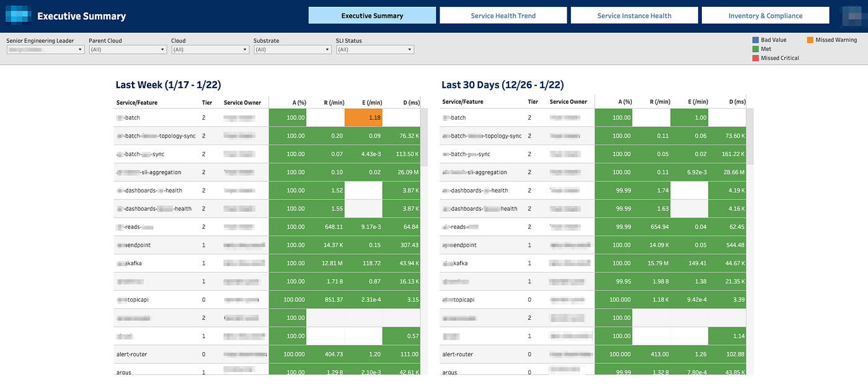The width and height of the screenshot is (868, 388).
Task: Switch to the Service Health Trend tab
Action: click(503, 15)
